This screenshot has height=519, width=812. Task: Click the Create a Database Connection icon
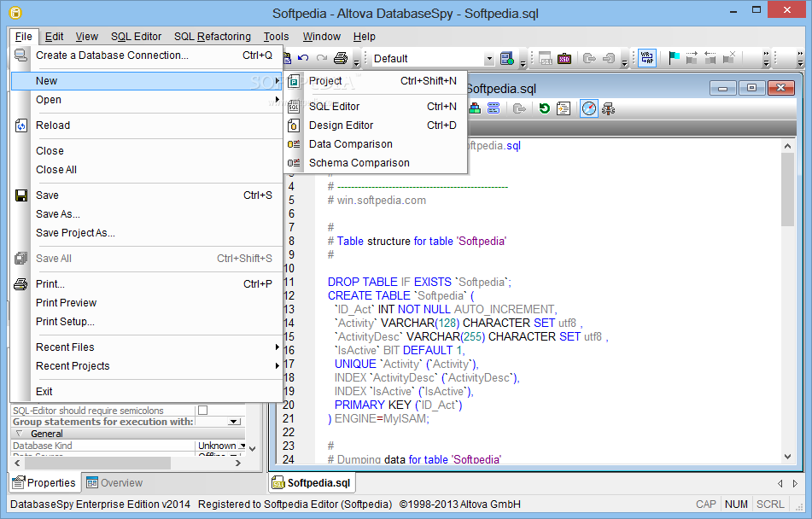click(x=21, y=55)
